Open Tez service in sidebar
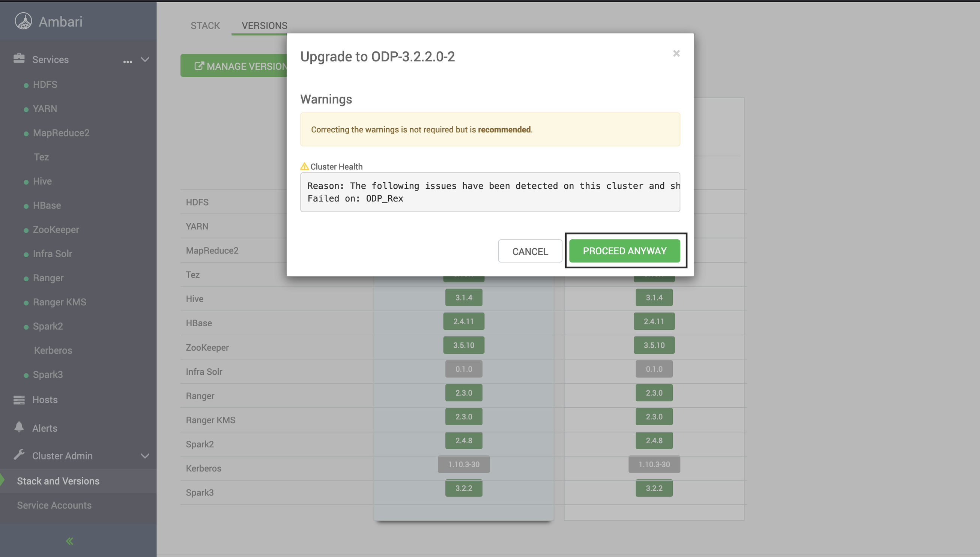 [x=41, y=157]
